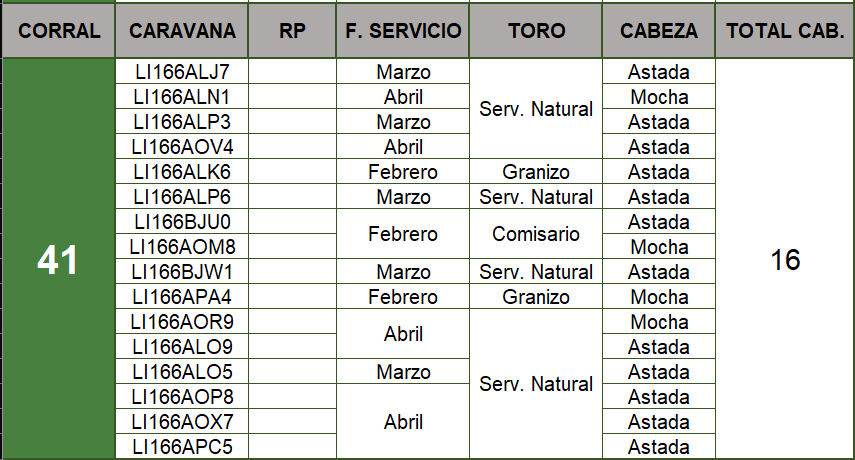The image size is (855, 460).
Task: Select caravana cell LI166BJU0
Action: 182,222
